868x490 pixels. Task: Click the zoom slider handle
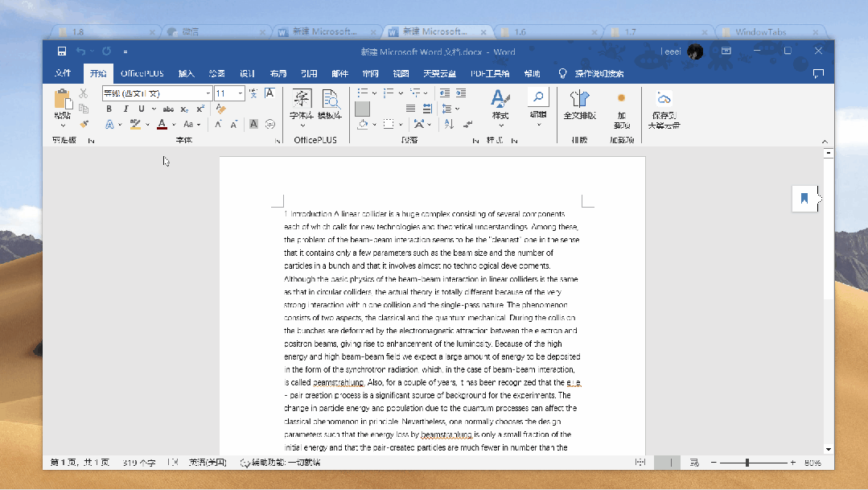point(747,463)
